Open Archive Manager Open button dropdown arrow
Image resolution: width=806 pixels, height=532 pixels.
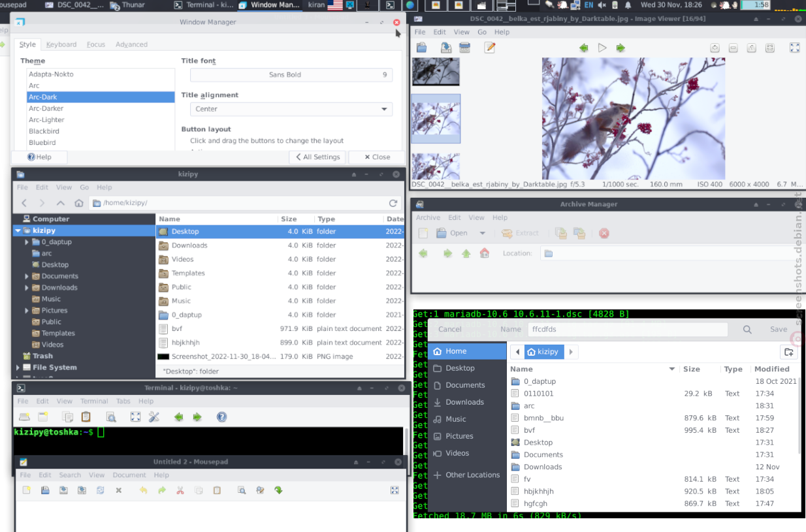click(x=482, y=233)
